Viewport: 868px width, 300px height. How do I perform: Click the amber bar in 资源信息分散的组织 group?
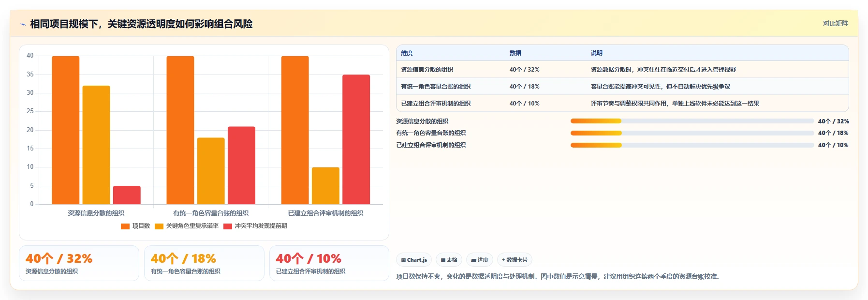coord(96,145)
